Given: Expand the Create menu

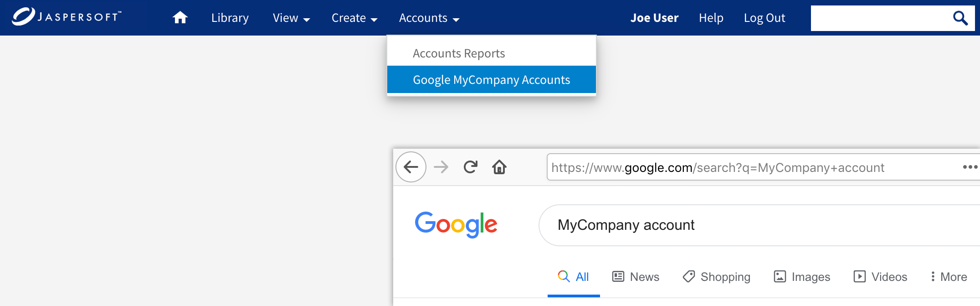Looking at the screenshot, I should tap(354, 18).
